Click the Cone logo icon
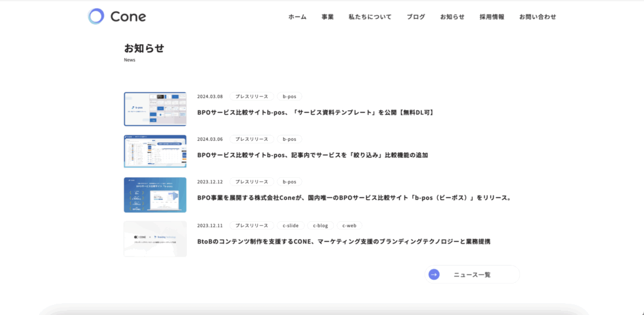Image resolution: width=644 pixels, height=315 pixels. (96, 16)
